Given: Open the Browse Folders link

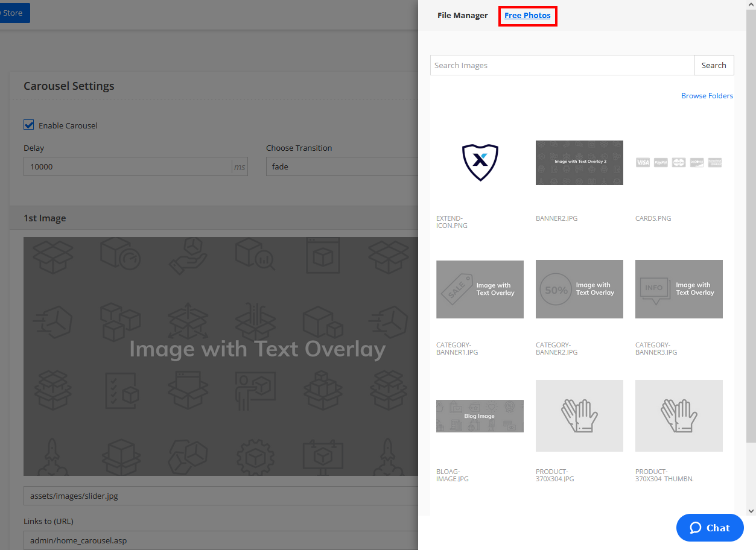Looking at the screenshot, I should [707, 96].
